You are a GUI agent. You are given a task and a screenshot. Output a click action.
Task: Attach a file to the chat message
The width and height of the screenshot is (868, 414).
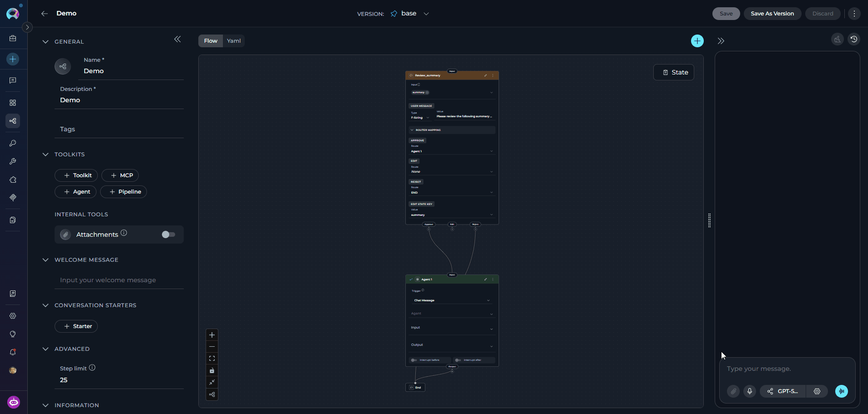click(x=733, y=391)
